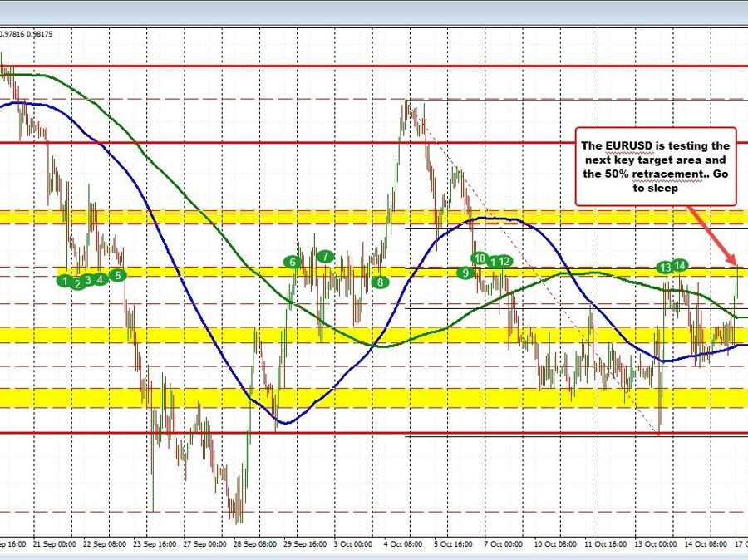This screenshot has height=560, width=748.
Task: Select the green marker numbered 12
Action: coord(504,262)
